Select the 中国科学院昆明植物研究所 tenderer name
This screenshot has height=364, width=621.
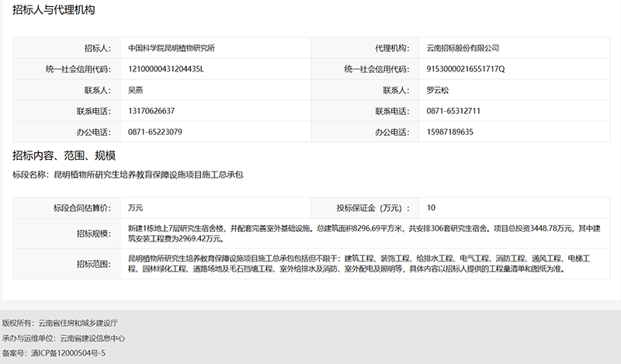coord(171,48)
